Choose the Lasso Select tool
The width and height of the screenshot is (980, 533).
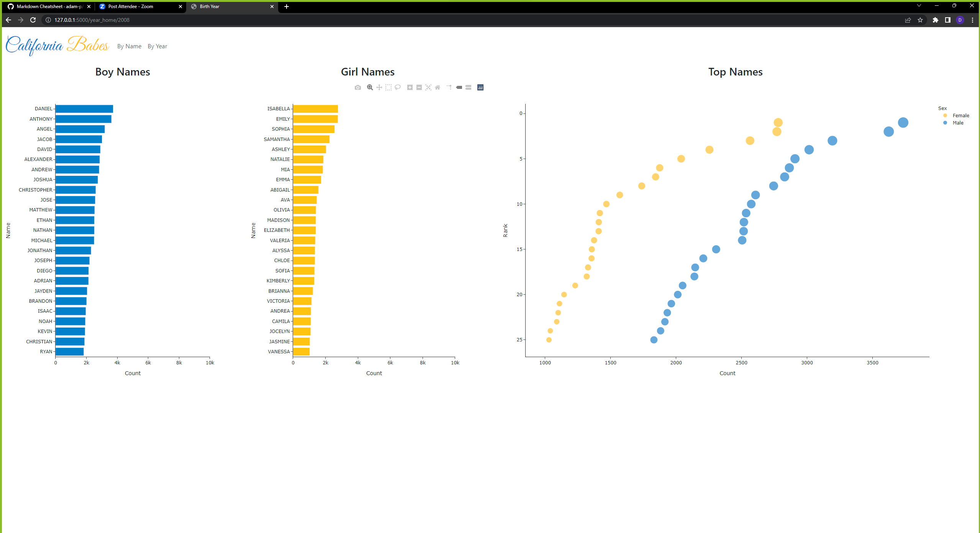pos(397,87)
